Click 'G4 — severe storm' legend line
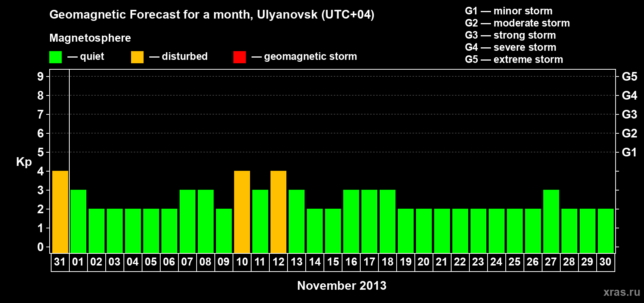The width and height of the screenshot is (644, 303). [511, 47]
